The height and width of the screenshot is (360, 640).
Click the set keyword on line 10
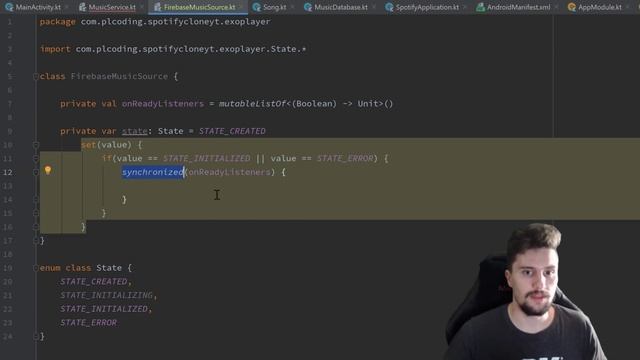[x=89, y=145]
